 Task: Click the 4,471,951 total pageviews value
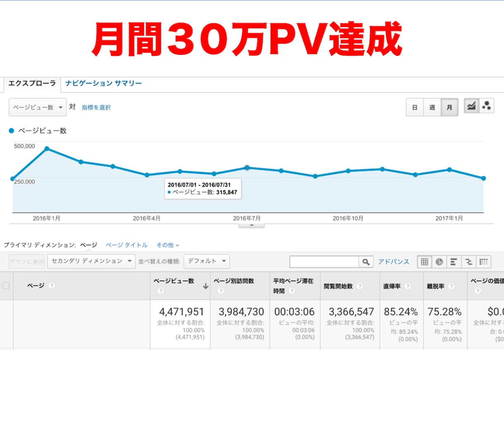pos(182,312)
